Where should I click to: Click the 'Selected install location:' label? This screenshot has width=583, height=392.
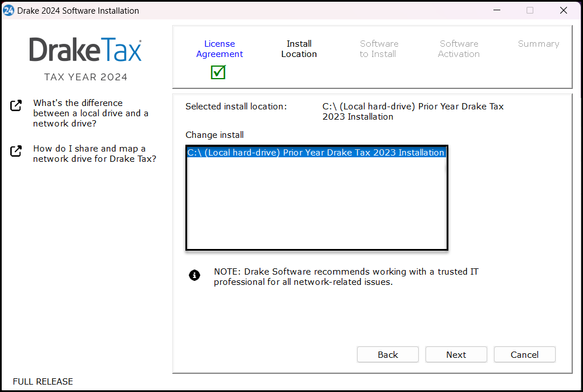click(236, 107)
